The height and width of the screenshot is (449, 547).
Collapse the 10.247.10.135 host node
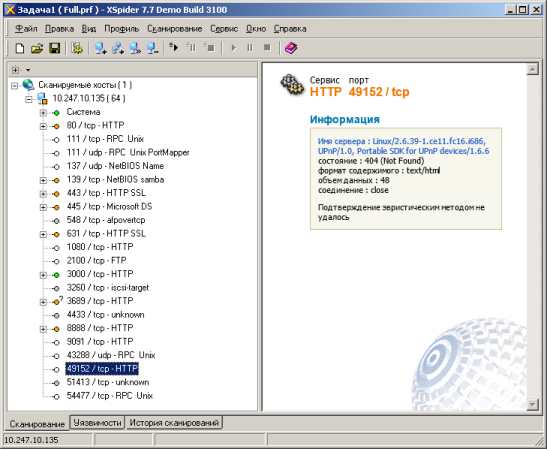pyautogui.click(x=29, y=99)
